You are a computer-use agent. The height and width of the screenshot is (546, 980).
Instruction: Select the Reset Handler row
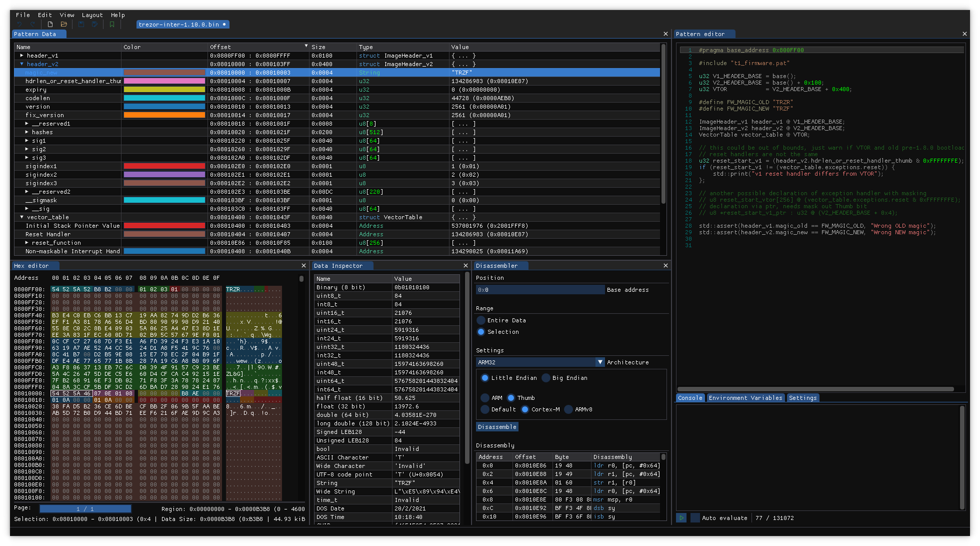[337, 234]
